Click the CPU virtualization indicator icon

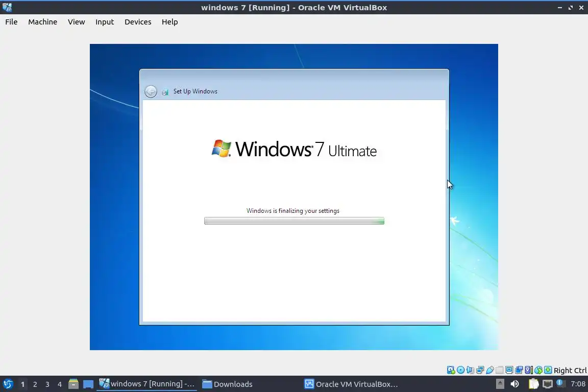(x=529, y=370)
